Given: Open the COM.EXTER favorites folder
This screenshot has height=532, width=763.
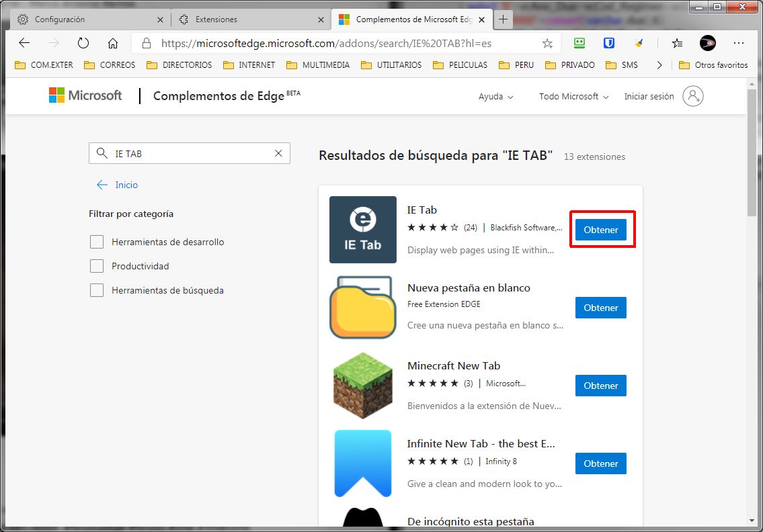Looking at the screenshot, I should (44, 65).
